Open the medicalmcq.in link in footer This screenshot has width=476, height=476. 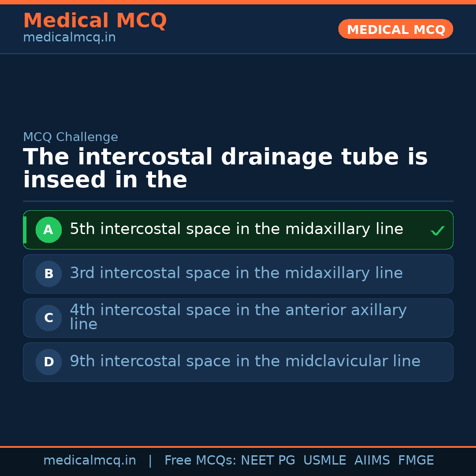click(89, 461)
